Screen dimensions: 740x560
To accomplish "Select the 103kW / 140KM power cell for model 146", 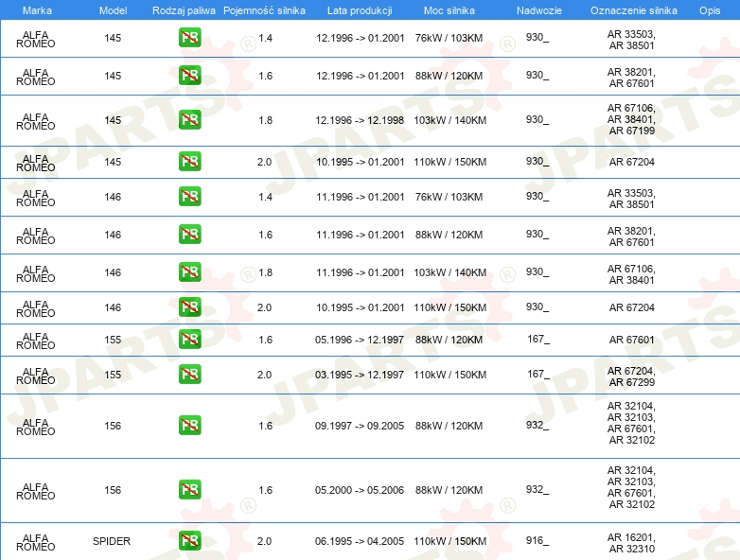I will pos(449,272).
